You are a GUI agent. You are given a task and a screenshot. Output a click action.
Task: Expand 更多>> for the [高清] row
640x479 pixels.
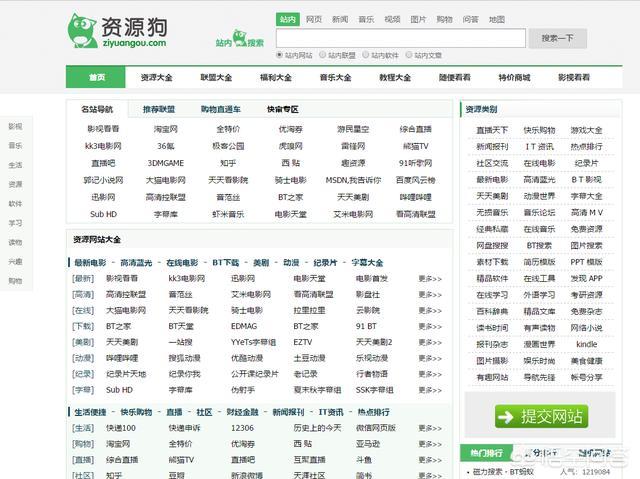click(x=430, y=295)
